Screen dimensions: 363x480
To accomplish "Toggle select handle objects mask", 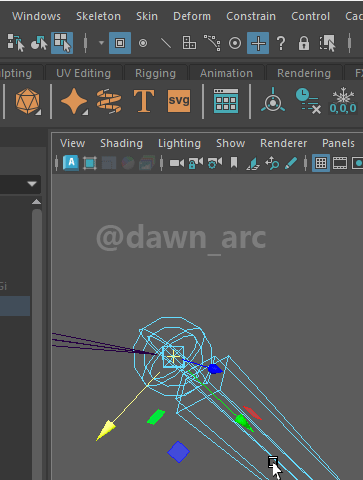I will 120,43.
